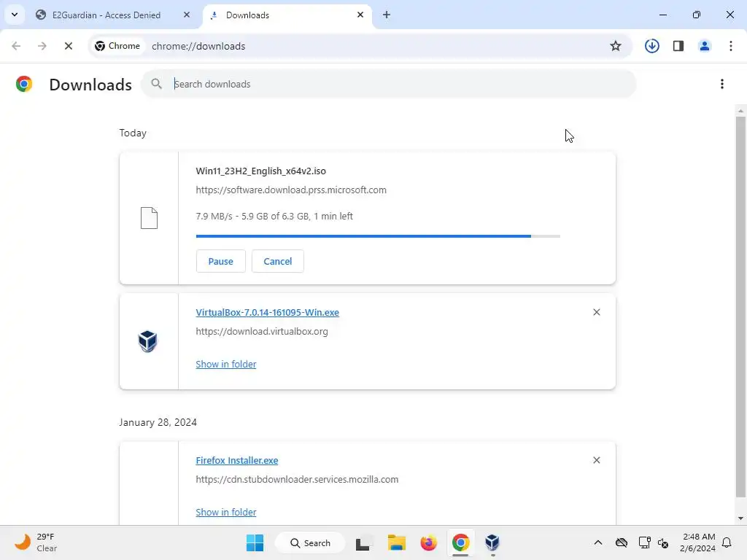Open the tab search dropdown arrow
This screenshot has width=747, height=560.
[15, 15]
